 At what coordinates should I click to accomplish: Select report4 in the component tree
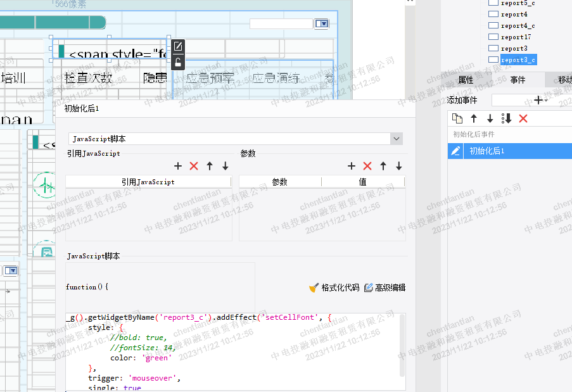pyautogui.click(x=514, y=15)
